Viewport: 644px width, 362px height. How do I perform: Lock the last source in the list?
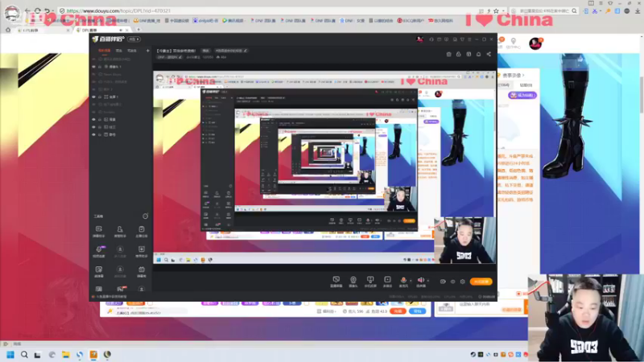100,134
